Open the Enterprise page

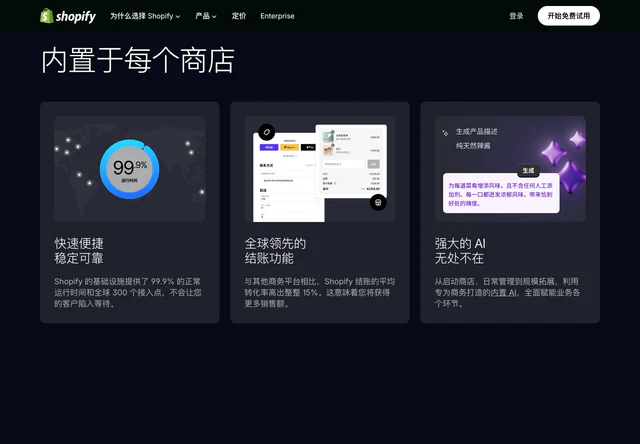click(277, 16)
